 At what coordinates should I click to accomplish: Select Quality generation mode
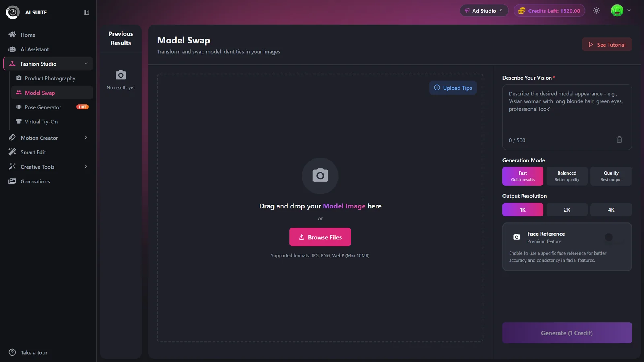coord(611,176)
